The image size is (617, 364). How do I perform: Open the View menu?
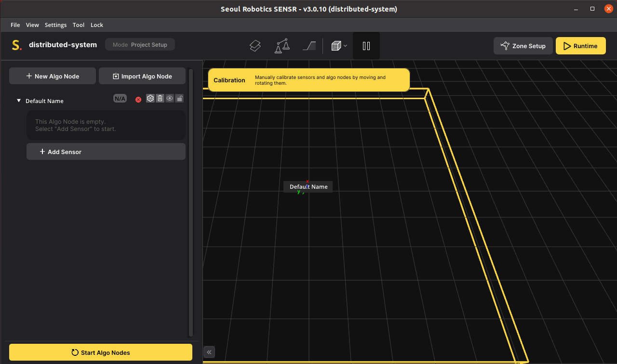[32, 25]
